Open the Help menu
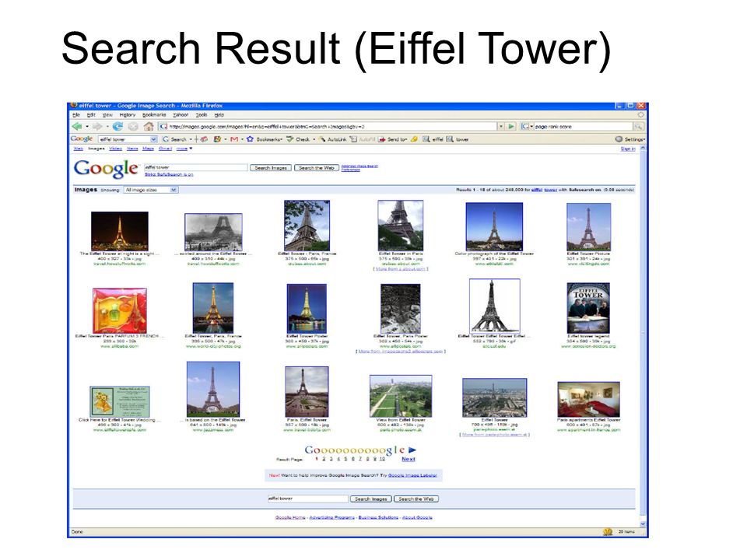This screenshot has width=747, height=560. [219, 115]
